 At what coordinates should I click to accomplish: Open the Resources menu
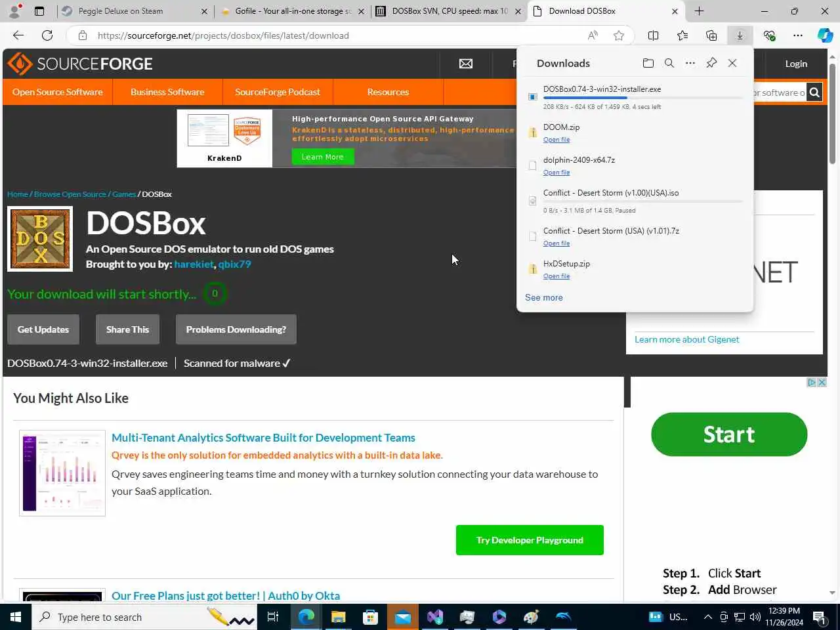[388, 92]
